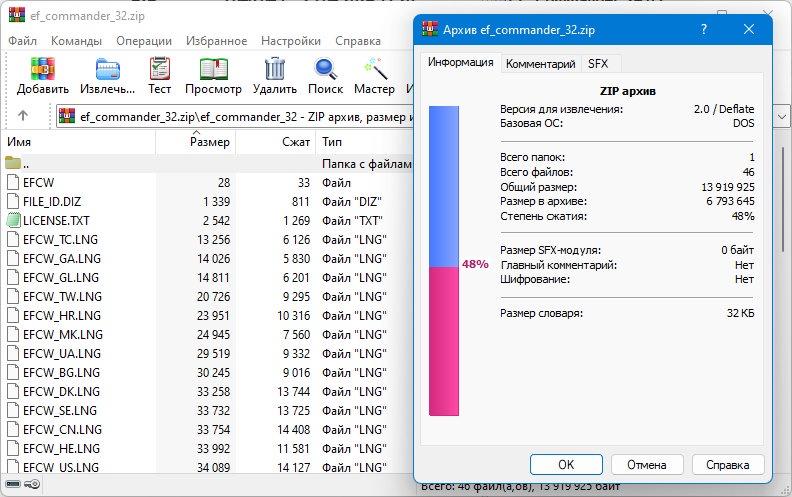Click the parent folder '..' icon

13,163
